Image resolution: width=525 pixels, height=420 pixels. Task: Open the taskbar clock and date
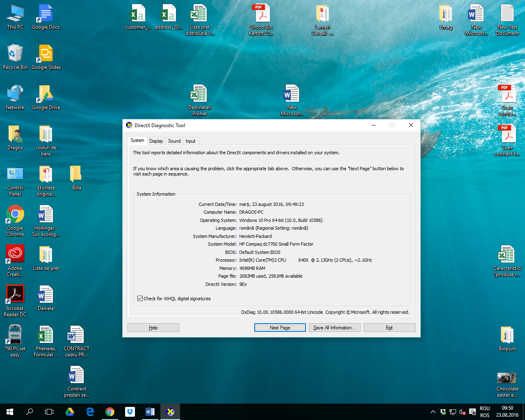pyautogui.click(x=507, y=412)
